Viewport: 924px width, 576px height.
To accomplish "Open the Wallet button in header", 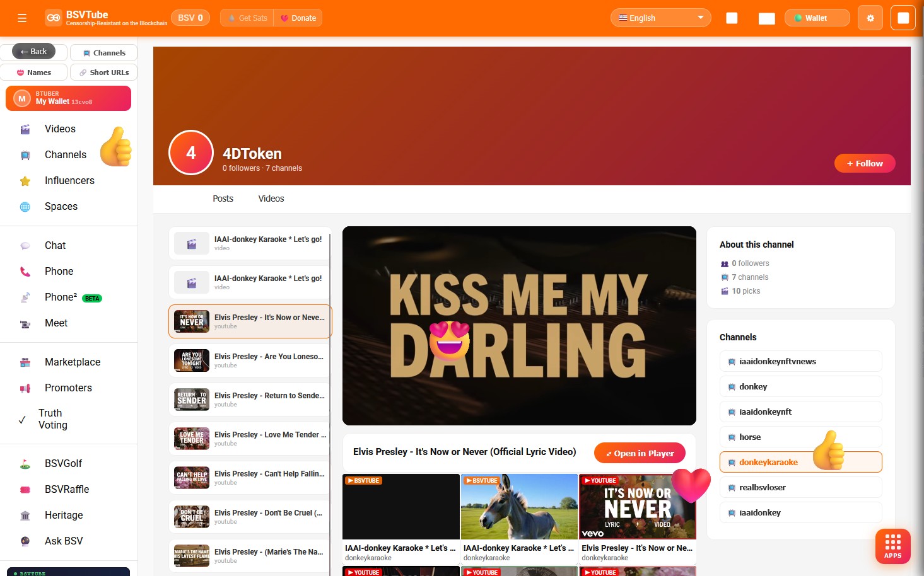I will (x=817, y=18).
